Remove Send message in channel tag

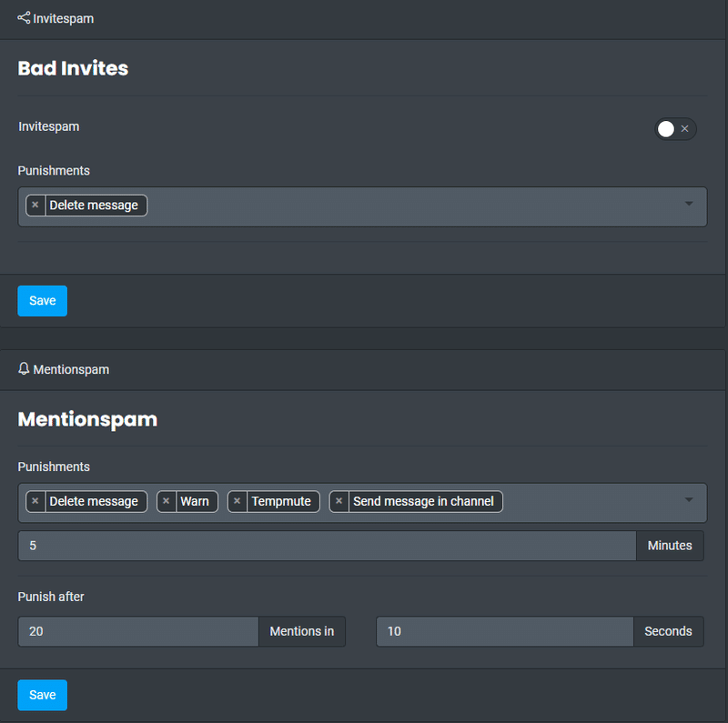339,501
